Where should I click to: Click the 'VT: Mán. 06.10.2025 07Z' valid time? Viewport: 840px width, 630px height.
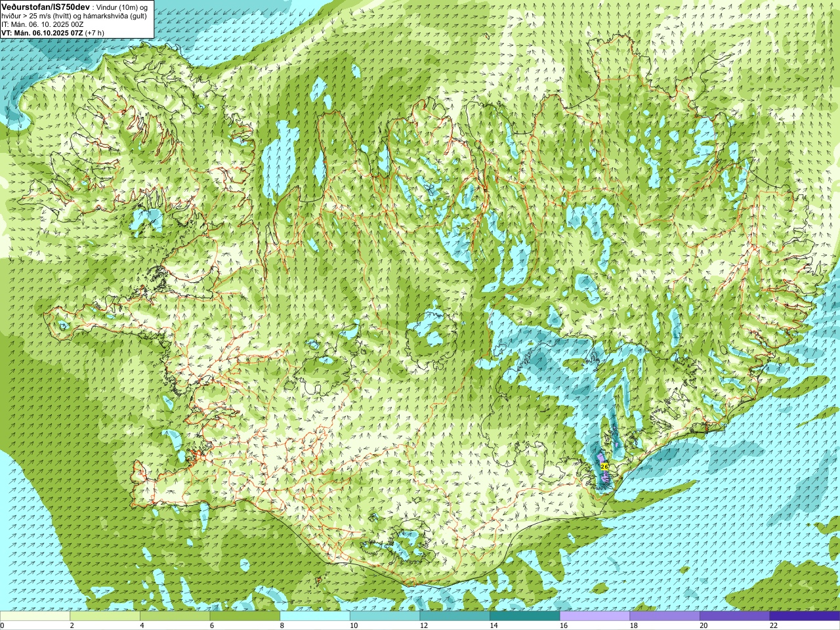(42, 33)
